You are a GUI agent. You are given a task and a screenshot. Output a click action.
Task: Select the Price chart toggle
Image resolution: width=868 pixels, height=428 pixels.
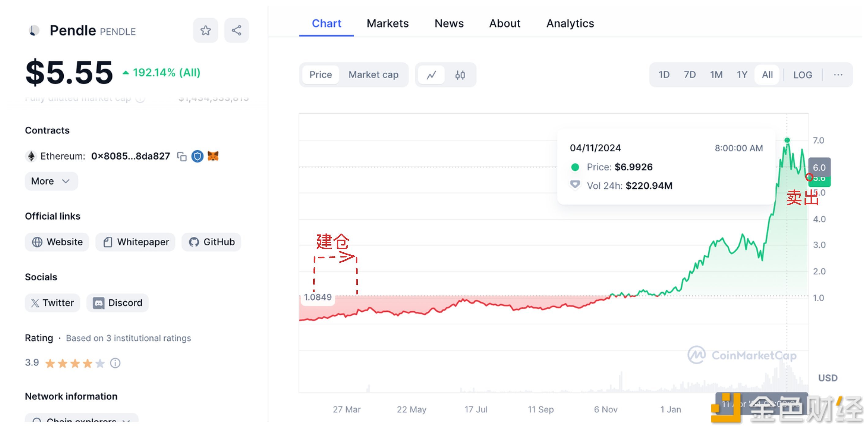pyautogui.click(x=320, y=75)
